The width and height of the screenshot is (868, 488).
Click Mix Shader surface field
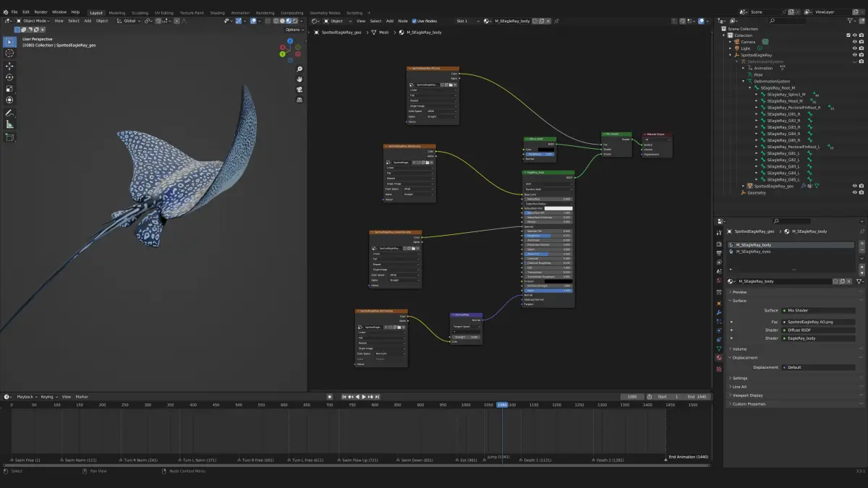pos(818,310)
